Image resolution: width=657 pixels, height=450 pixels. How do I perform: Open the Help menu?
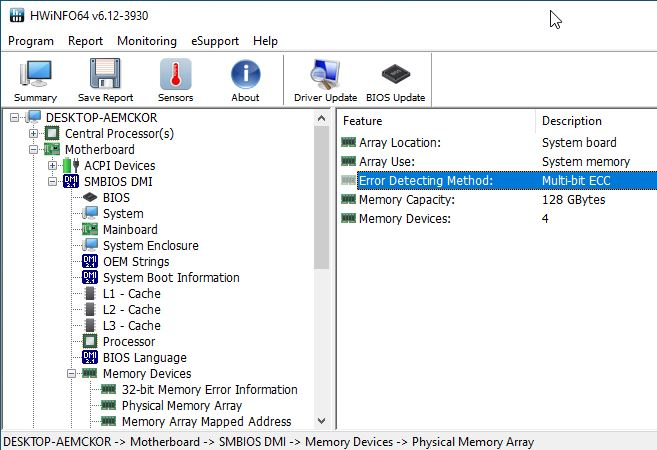[265, 41]
